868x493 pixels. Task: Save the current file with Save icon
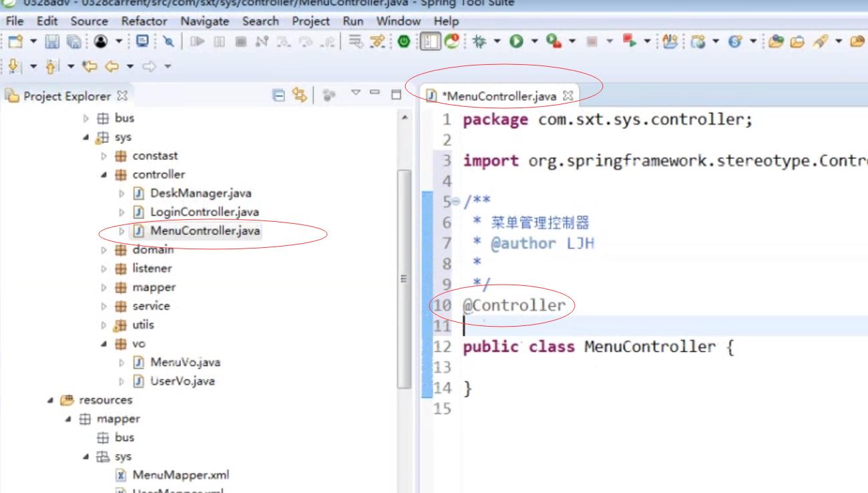(51, 41)
